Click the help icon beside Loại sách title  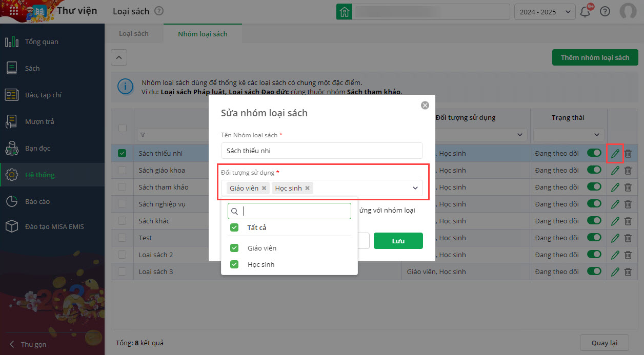pyautogui.click(x=159, y=11)
